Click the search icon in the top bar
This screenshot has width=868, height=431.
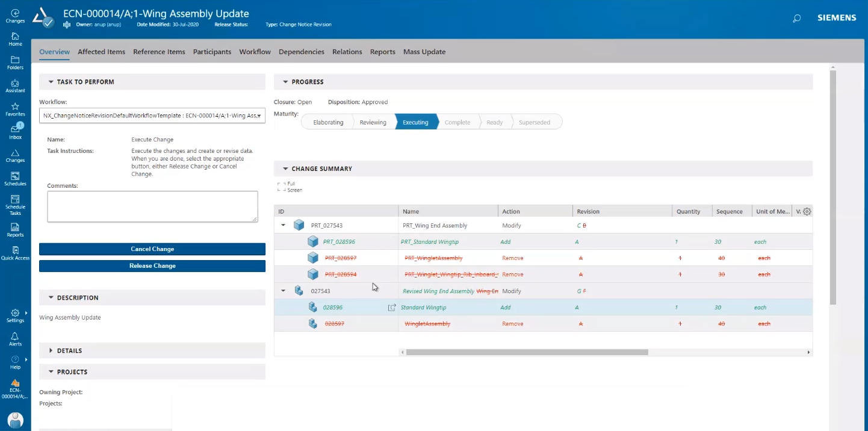(x=796, y=18)
